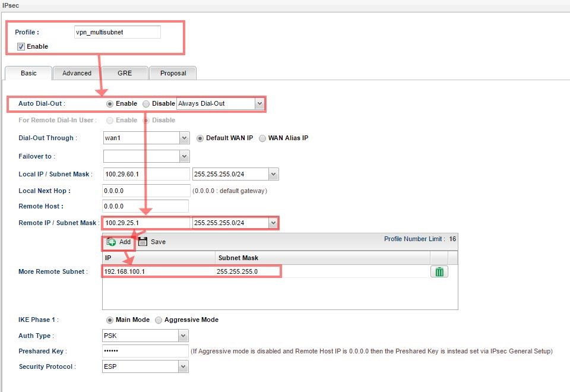Viewport: 570px width, 392px height.
Task: Click the Profile name text field
Action: click(x=117, y=32)
